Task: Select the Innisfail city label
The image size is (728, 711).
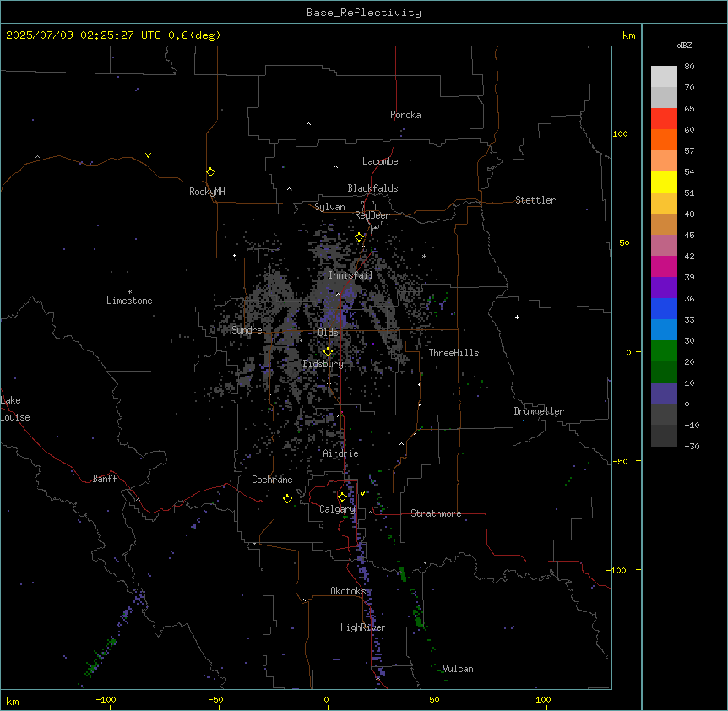Action: pos(350,275)
